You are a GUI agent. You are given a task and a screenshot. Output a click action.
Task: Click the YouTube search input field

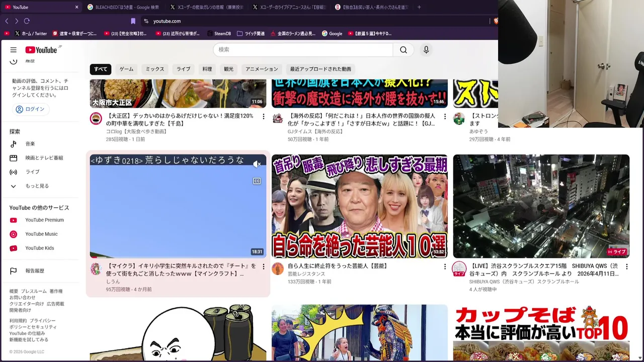pos(303,50)
